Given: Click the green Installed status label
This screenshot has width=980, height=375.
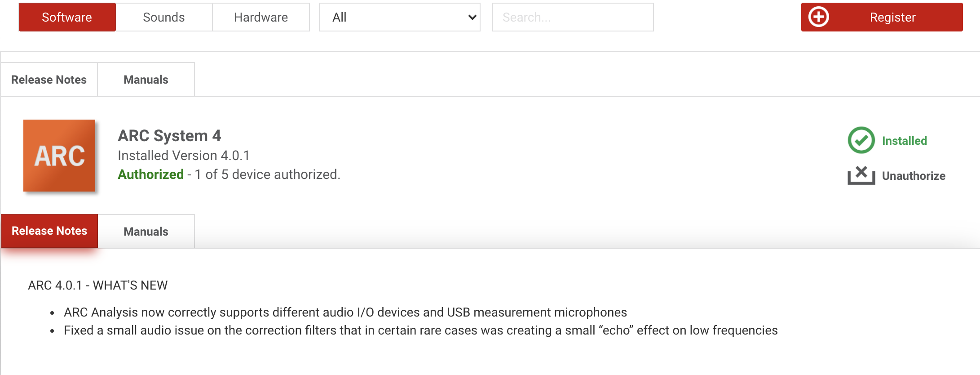Looking at the screenshot, I should [904, 141].
